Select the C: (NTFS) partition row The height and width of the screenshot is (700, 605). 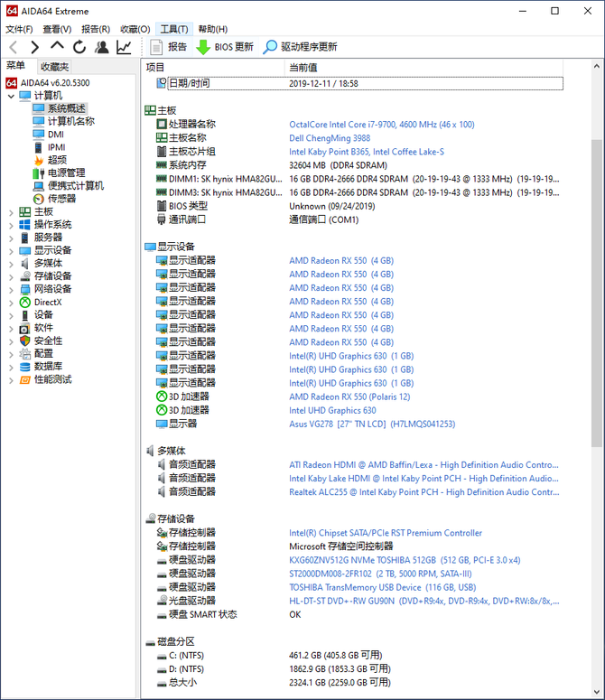359,656
